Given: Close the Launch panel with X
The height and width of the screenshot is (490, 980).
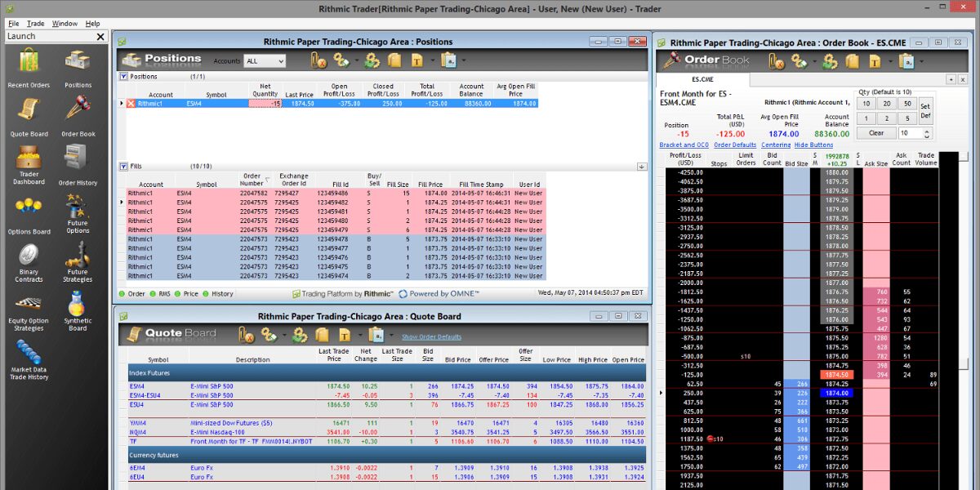Looking at the screenshot, I should (x=100, y=36).
